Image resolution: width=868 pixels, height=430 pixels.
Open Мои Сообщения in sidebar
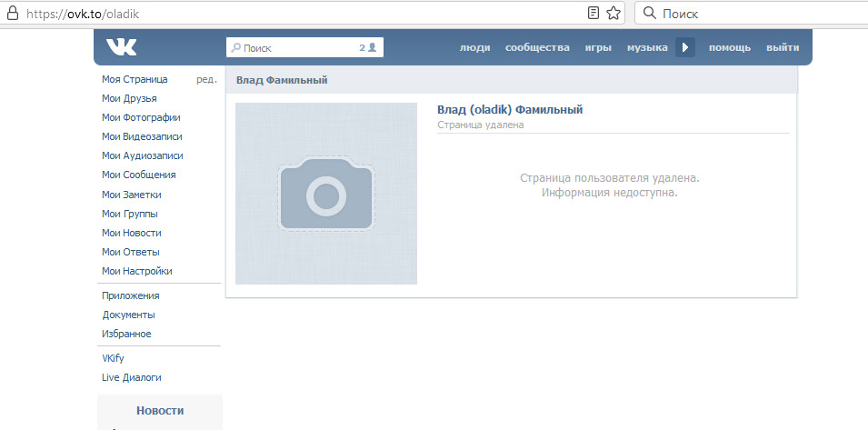pyautogui.click(x=138, y=175)
